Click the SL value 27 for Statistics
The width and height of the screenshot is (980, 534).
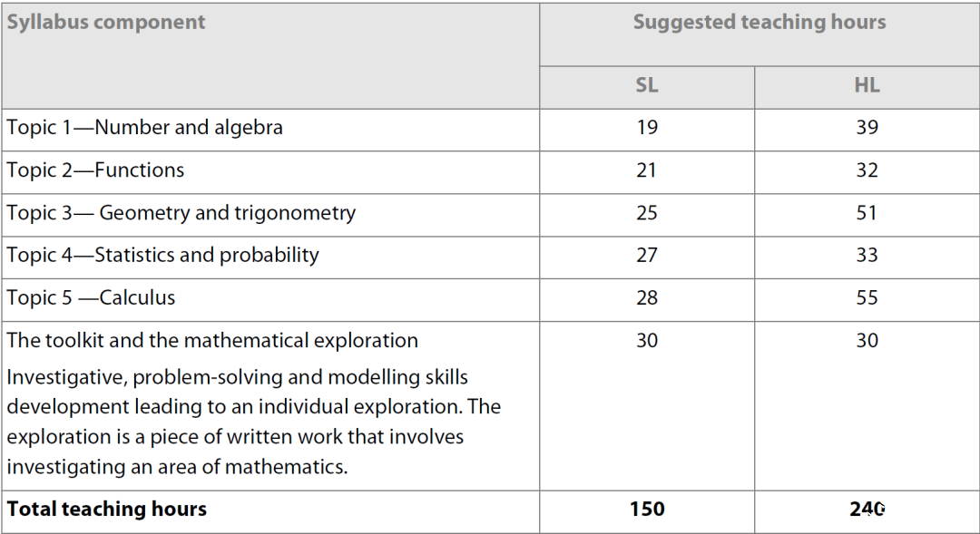click(647, 255)
